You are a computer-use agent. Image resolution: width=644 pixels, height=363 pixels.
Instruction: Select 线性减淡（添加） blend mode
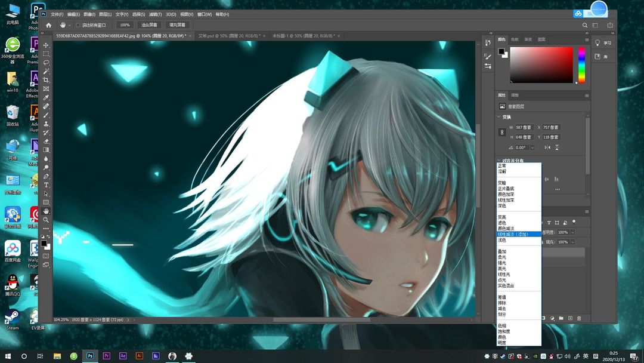coord(519,234)
